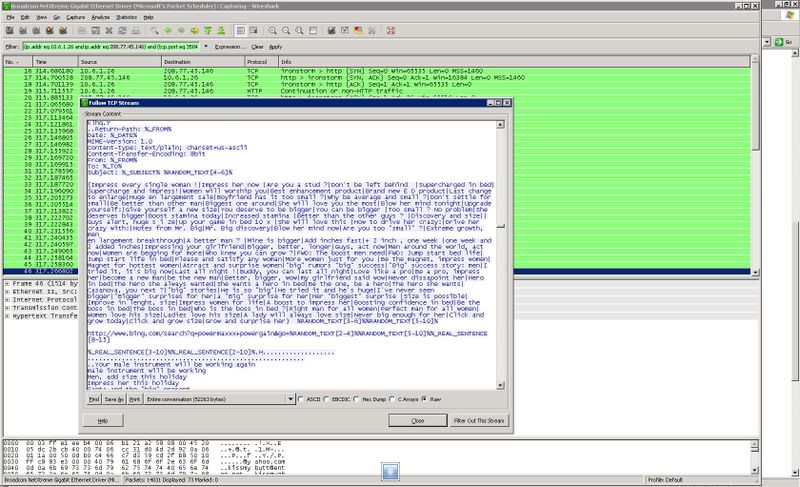Click the Close button in stream dialog
800x487 pixels.
pos(418,421)
